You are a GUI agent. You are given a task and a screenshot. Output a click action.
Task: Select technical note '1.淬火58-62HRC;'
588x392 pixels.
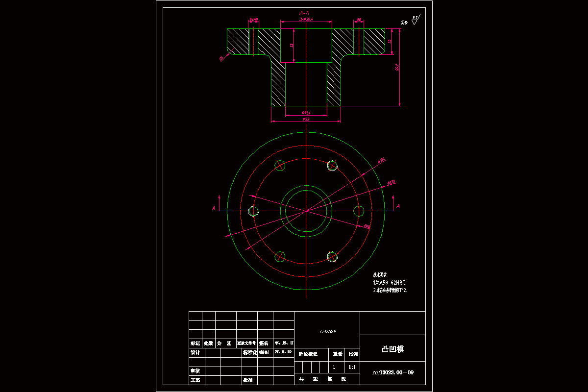390,283
